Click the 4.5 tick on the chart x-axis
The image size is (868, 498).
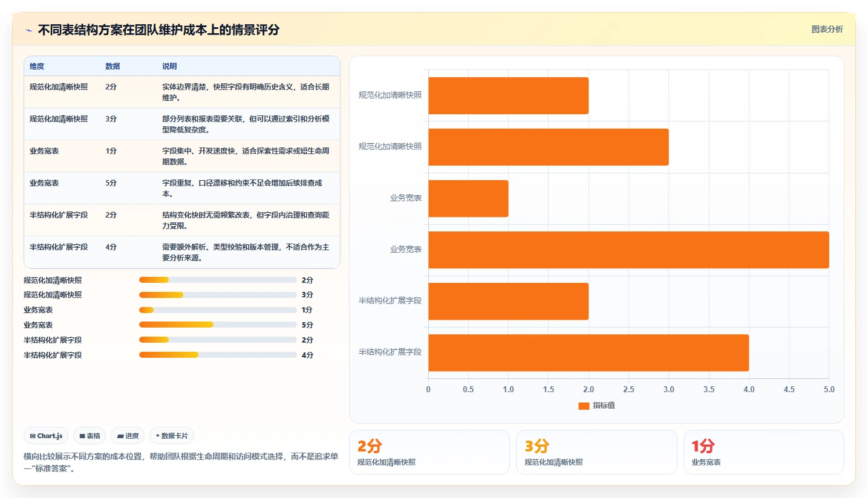pyautogui.click(x=789, y=390)
